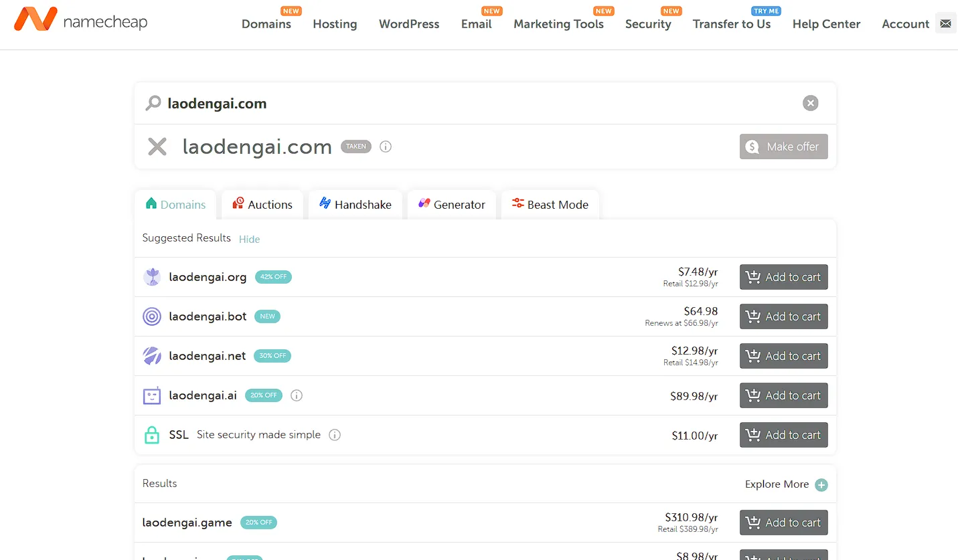Click the laodengai.org domain name
958x560 pixels.
pos(208,277)
